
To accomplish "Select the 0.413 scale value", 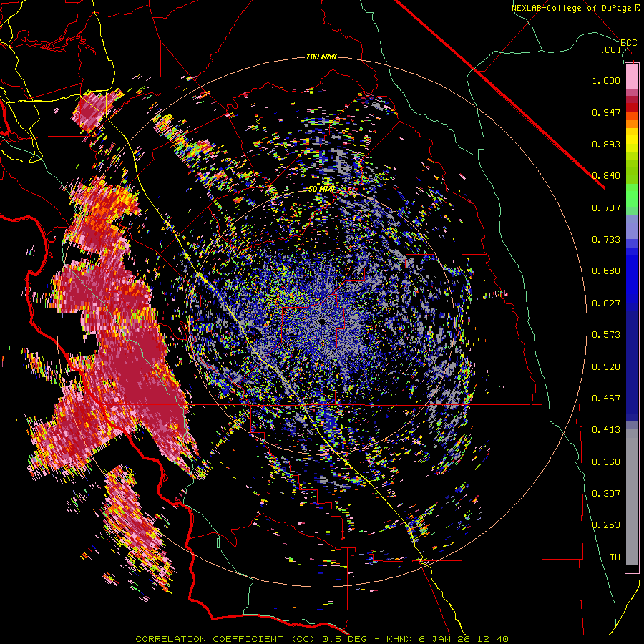I will pyautogui.click(x=606, y=430).
